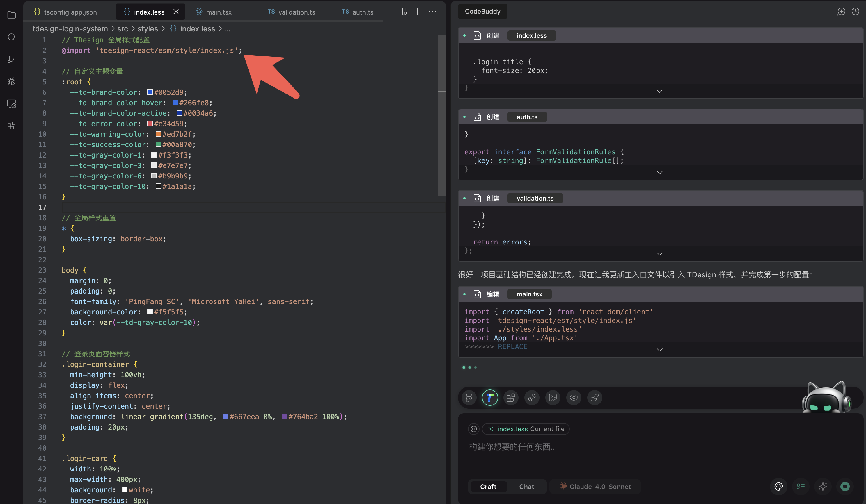Select Craft mode
This screenshot has width=866, height=504.
(x=488, y=487)
